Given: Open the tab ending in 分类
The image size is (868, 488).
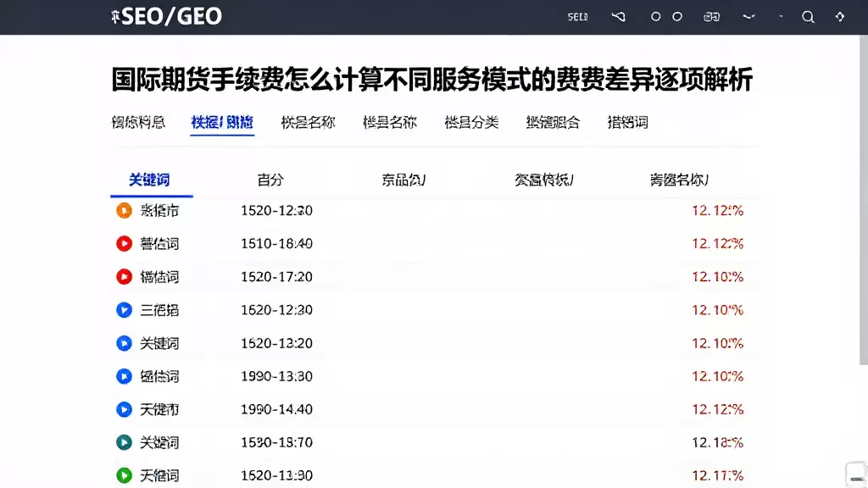Looking at the screenshot, I should (x=471, y=122).
